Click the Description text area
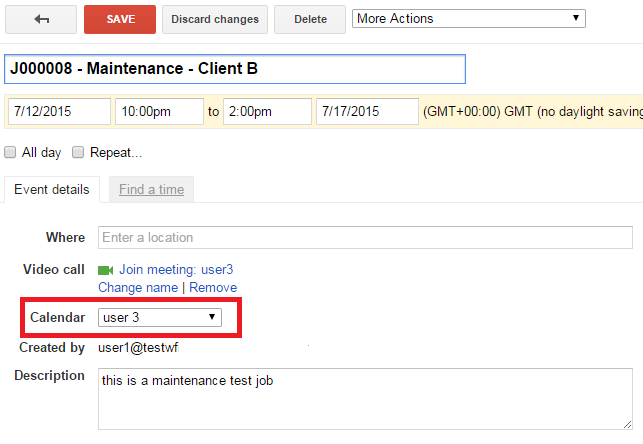Image resolution: width=643 pixels, height=444 pixels. (365, 399)
